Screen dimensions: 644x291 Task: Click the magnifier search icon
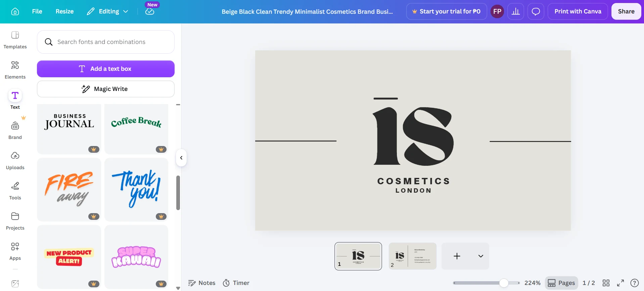49,42
